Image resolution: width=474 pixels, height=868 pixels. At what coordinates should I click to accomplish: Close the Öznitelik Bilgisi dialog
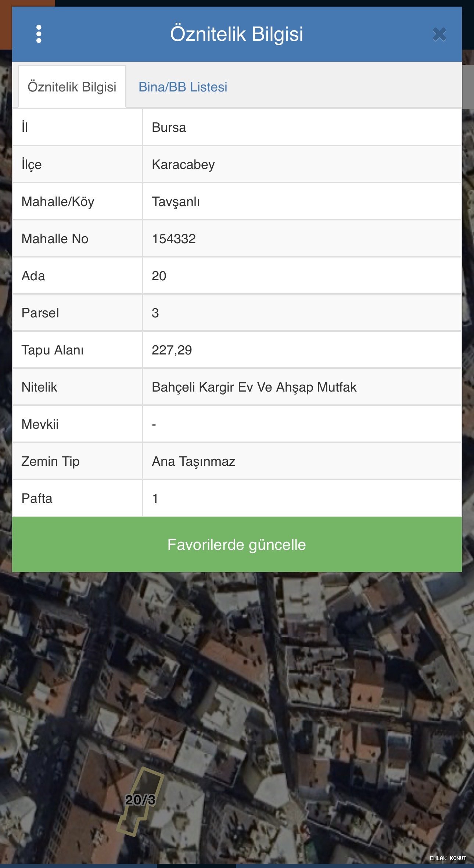coord(439,35)
